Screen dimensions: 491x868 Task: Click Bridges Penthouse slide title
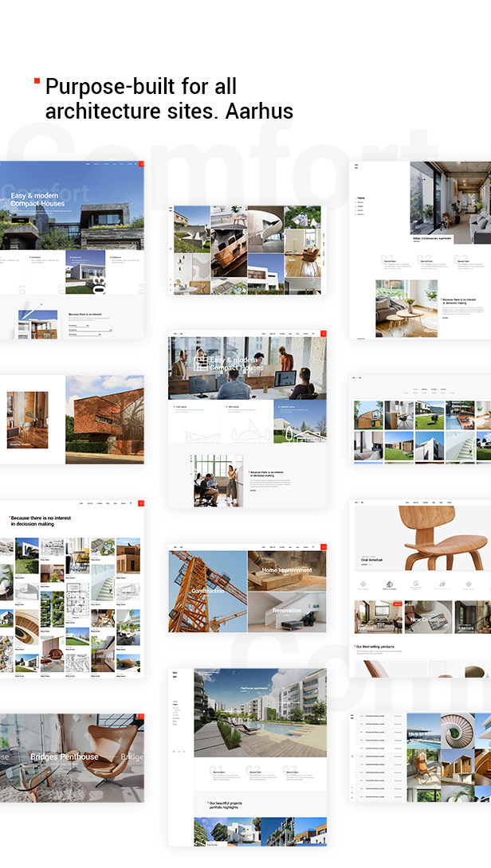coord(65,757)
